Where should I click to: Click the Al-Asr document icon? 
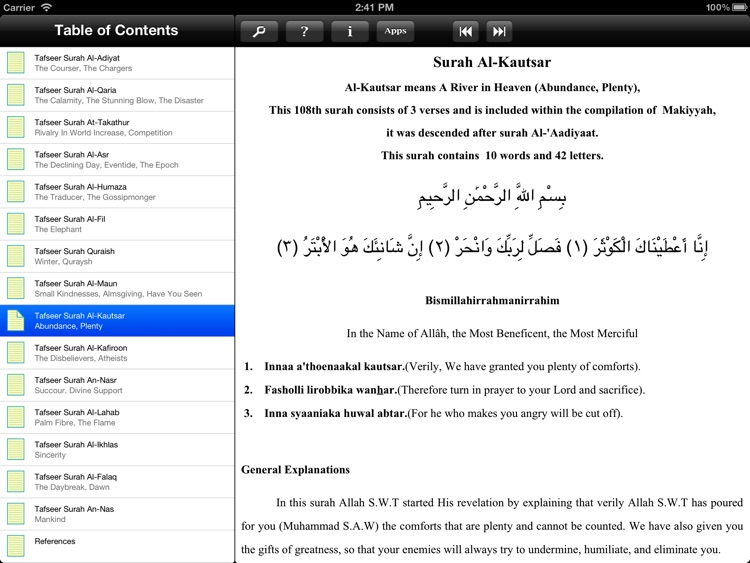tap(16, 160)
